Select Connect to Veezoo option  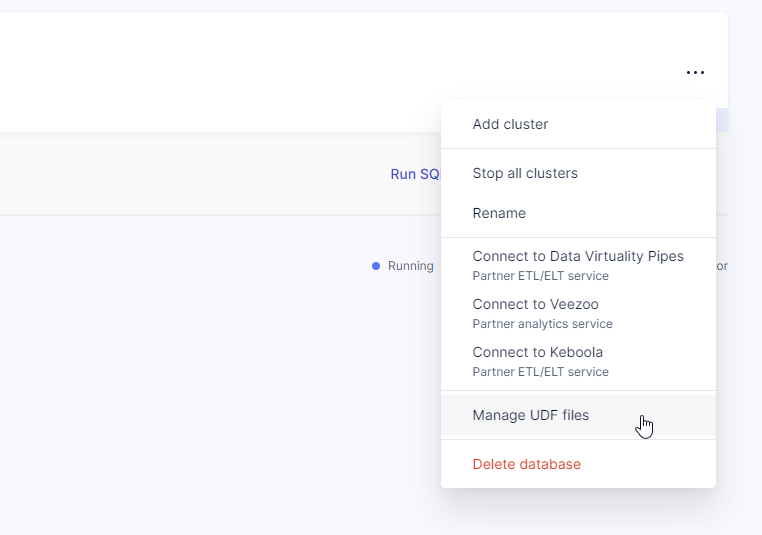(x=535, y=304)
